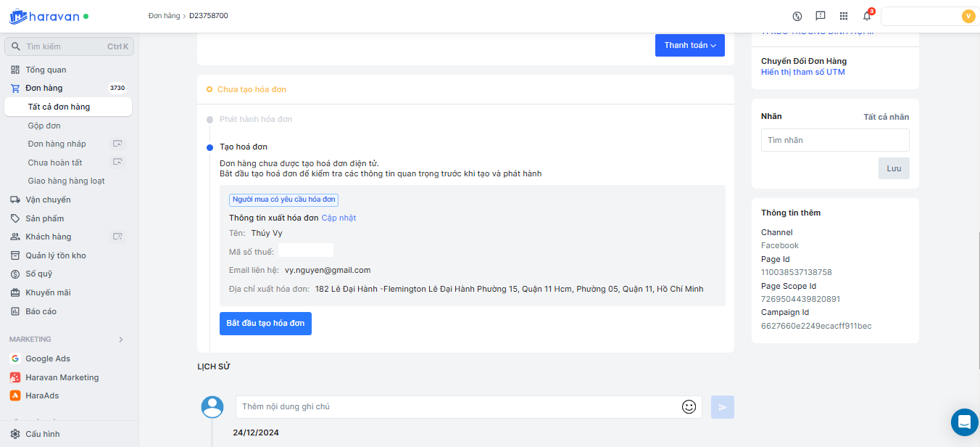Go to Báo cáo in sidebar
Image resolution: width=980 pixels, height=447 pixels.
pyautogui.click(x=41, y=311)
